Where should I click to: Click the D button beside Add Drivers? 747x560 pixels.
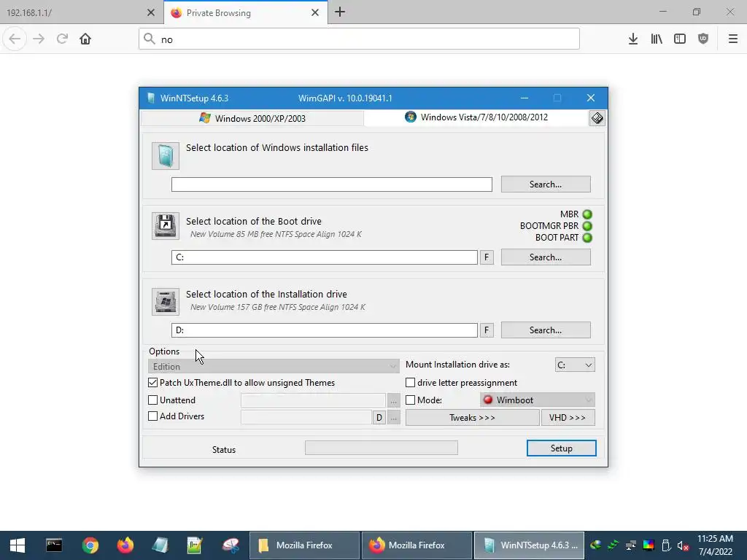379,418
